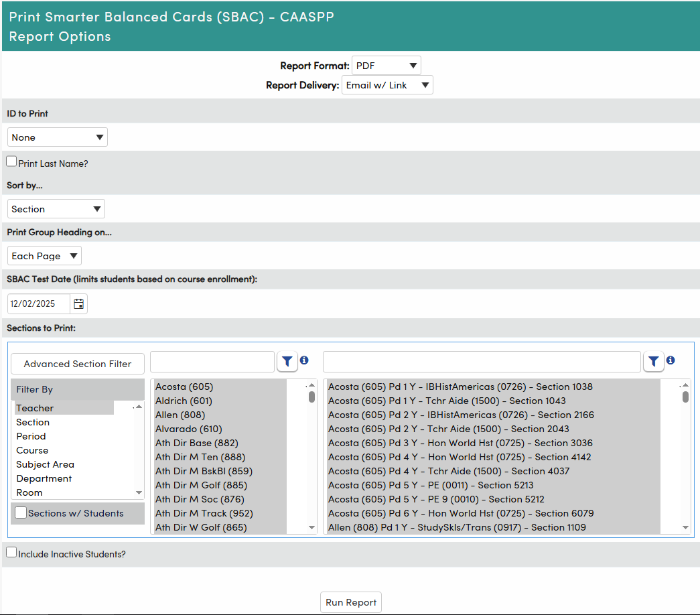Select Ath Dir M Track (952)

click(220, 514)
